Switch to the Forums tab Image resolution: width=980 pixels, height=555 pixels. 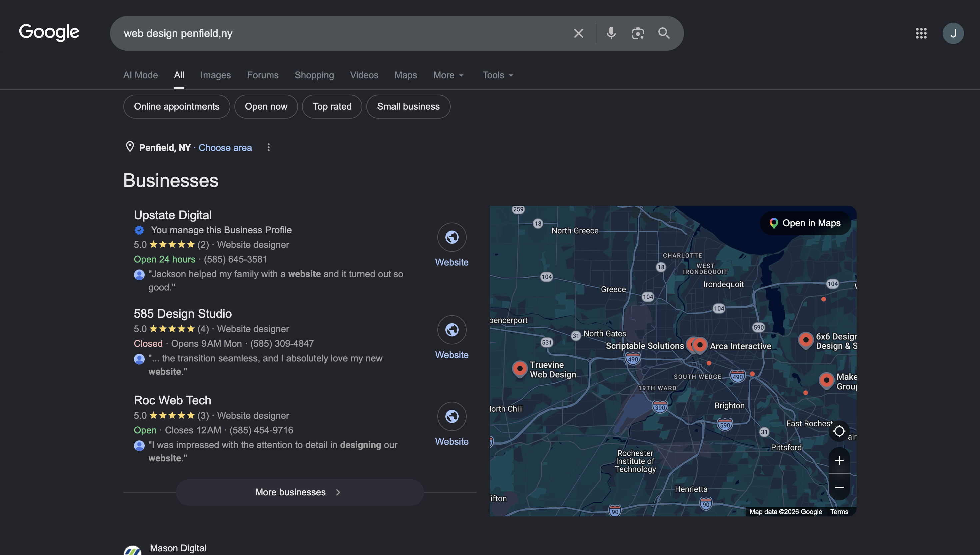pyautogui.click(x=263, y=75)
